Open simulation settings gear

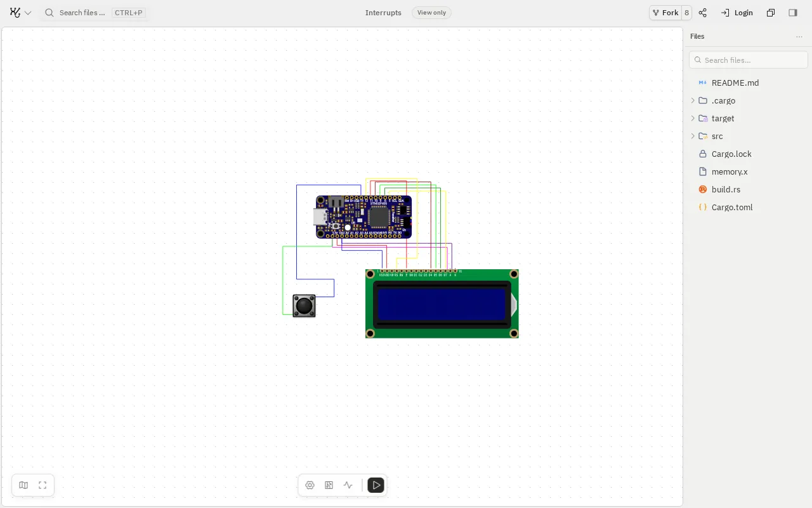(x=310, y=485)
